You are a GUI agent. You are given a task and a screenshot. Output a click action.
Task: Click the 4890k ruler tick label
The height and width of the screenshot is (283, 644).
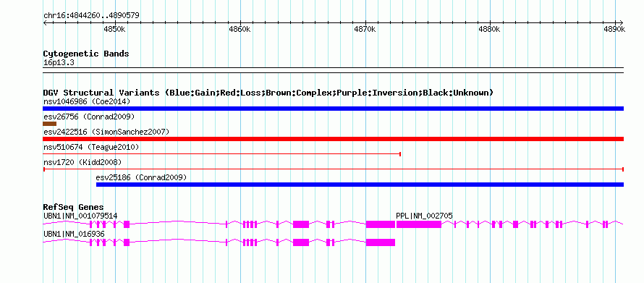point(614,30)
